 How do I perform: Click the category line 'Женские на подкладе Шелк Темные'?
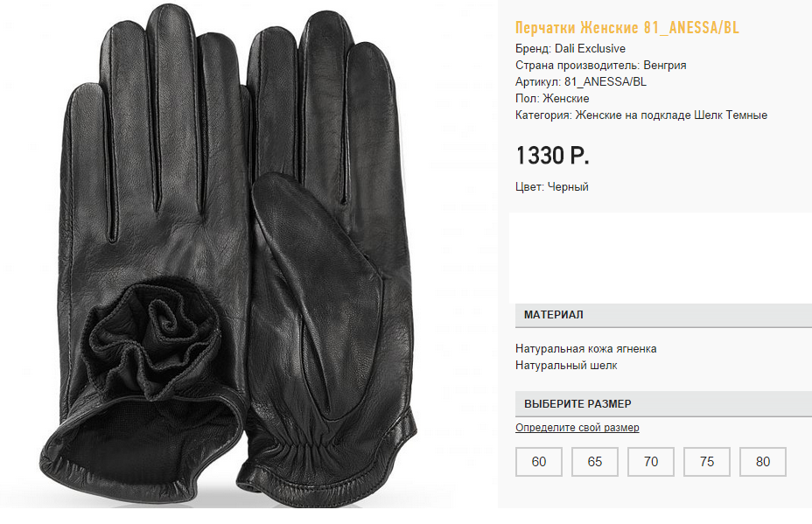(x=641, y=115)
